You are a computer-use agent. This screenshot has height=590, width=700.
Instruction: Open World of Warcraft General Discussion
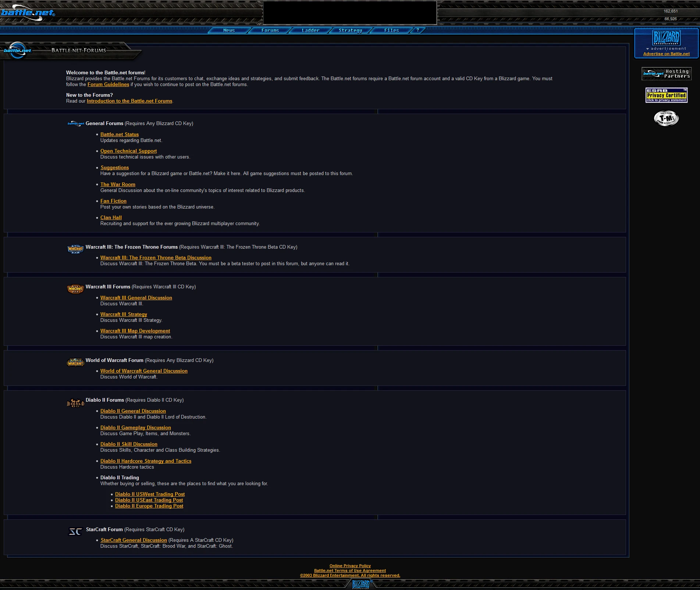tap(144, 371)
